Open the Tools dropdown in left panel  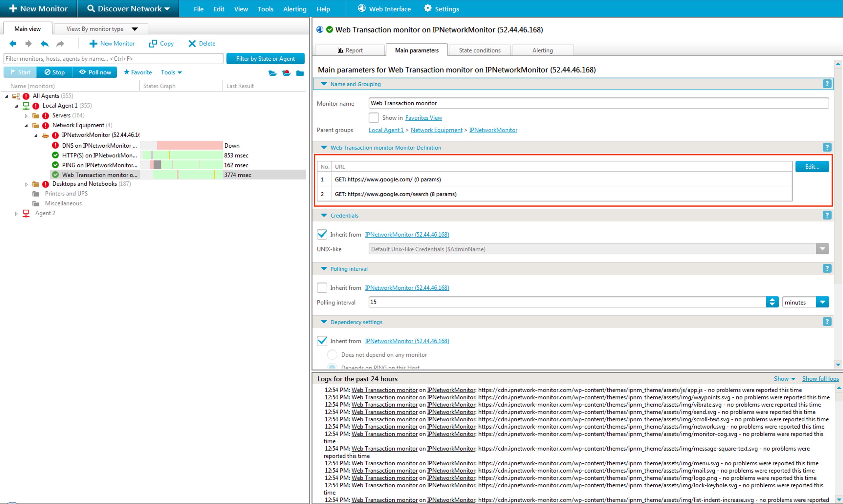click(171, 72)
